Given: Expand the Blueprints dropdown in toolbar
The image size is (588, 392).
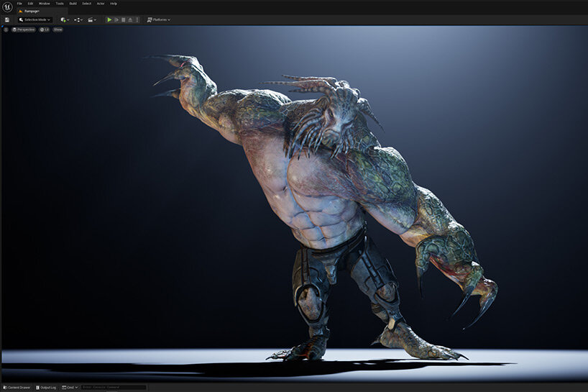Looking at the screenshot, I should coord(78,19).
